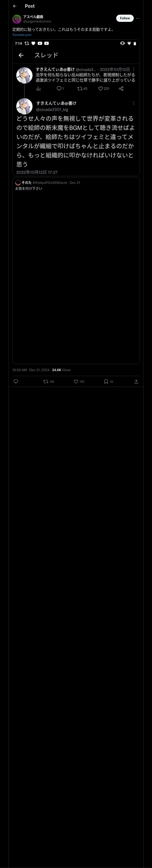The image size is (152, 868).
Task: Open the more options menu beside Follow
Action: (x=138, y=18)
